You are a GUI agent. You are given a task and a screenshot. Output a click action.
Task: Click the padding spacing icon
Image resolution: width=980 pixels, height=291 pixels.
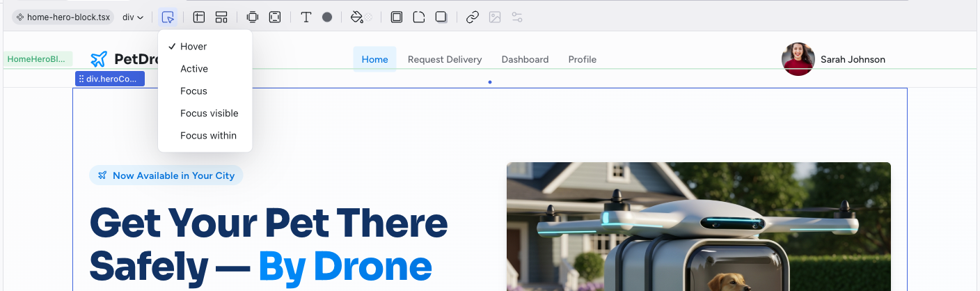275,17
